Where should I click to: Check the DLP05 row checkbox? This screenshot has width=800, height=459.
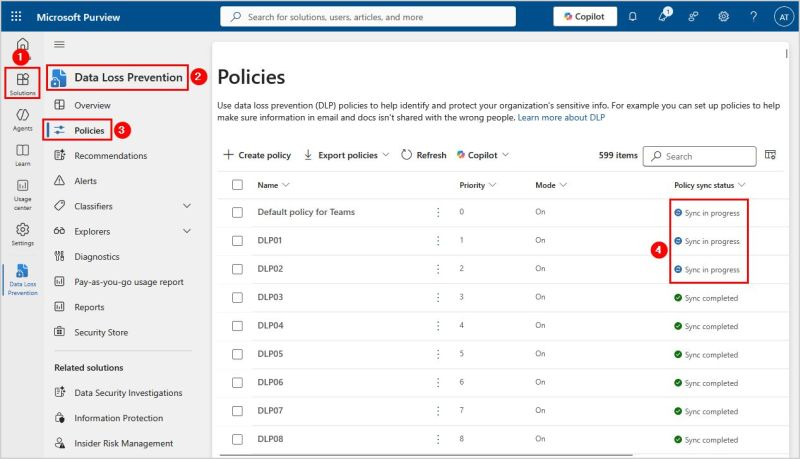click(x=237, y=354)
